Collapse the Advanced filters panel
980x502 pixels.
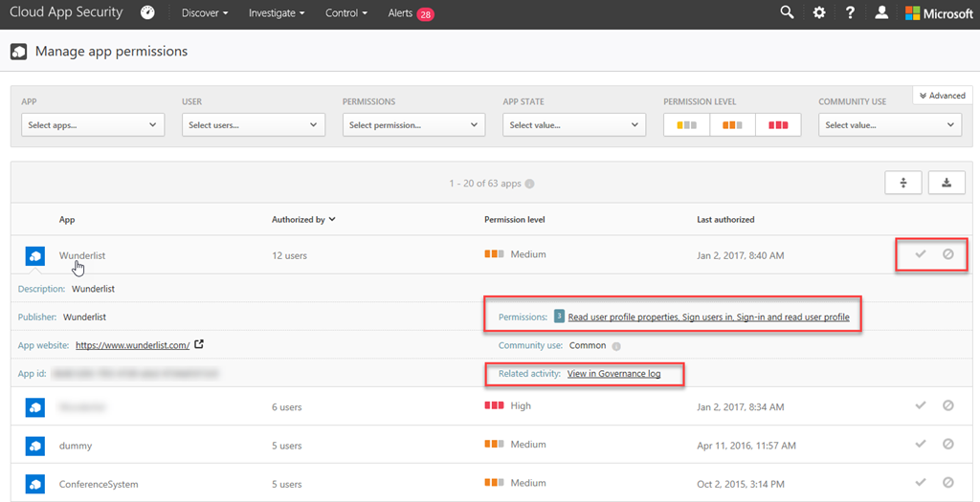pos(942,96)
